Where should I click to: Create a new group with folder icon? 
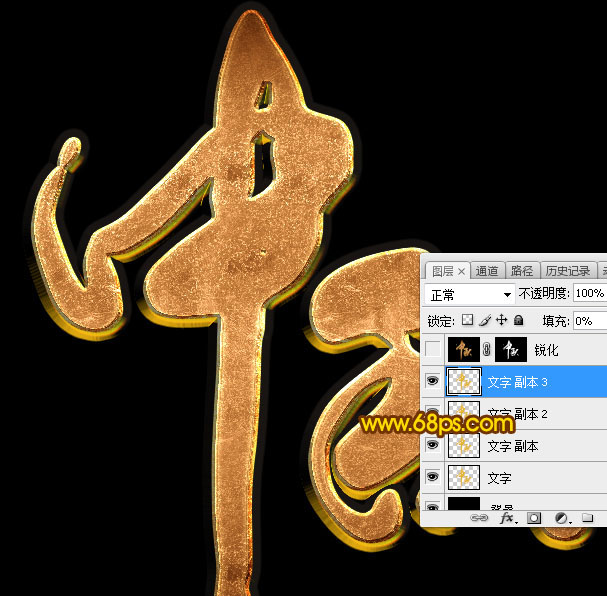[588, 517]
